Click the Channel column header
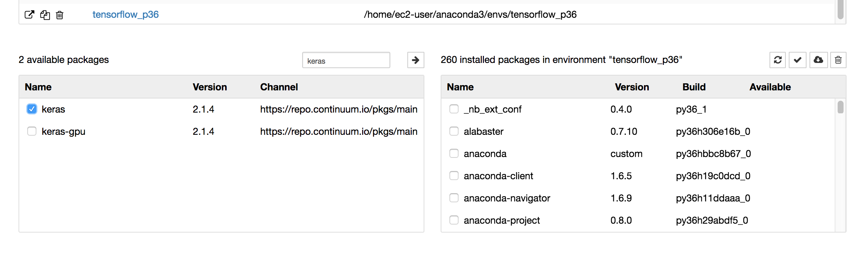This screenshot has width=868, height=257. pos(279,87)
